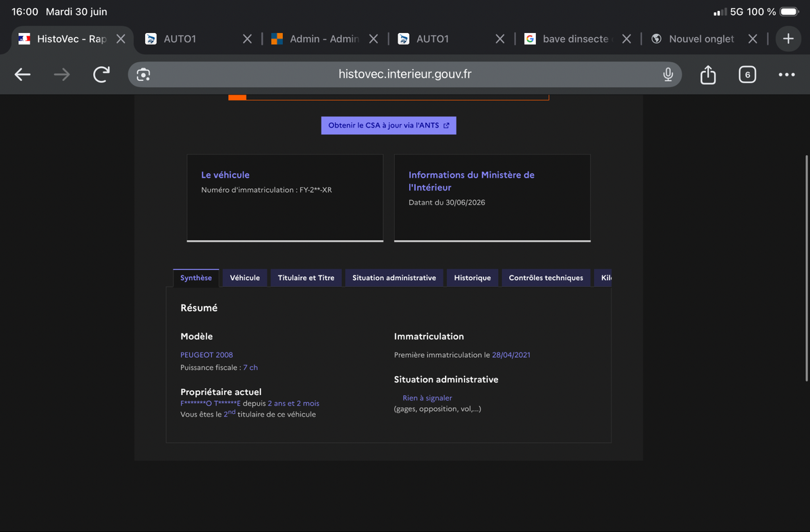Go back with the browser back arrow
The width and height of the screenshot is (810, 532).
(x=23, y=75)
